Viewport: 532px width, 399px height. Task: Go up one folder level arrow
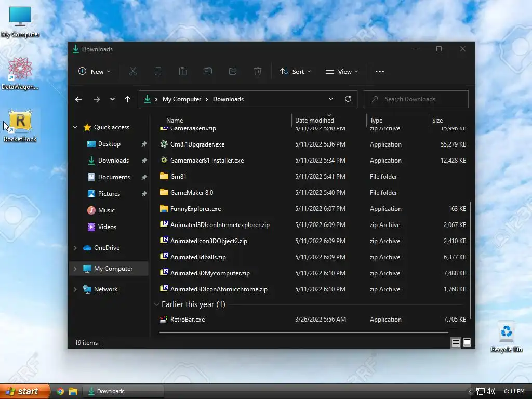(x=128, y=99)
